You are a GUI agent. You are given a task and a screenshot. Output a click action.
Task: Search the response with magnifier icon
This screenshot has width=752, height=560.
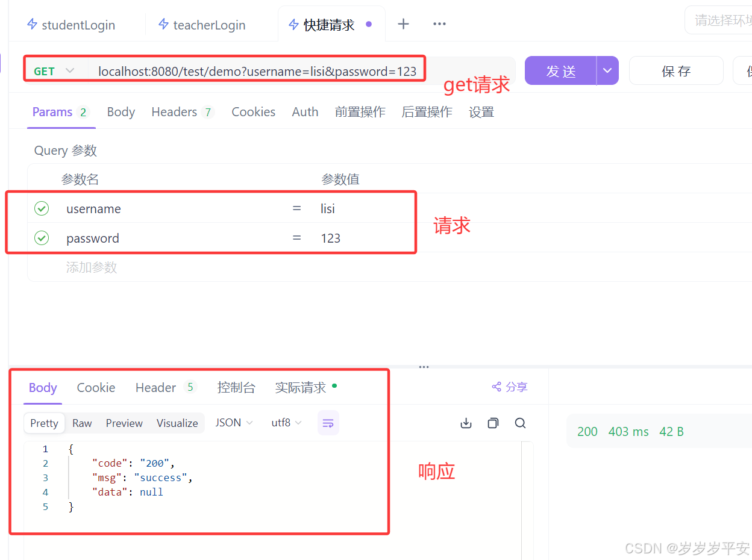coord(521,423)
